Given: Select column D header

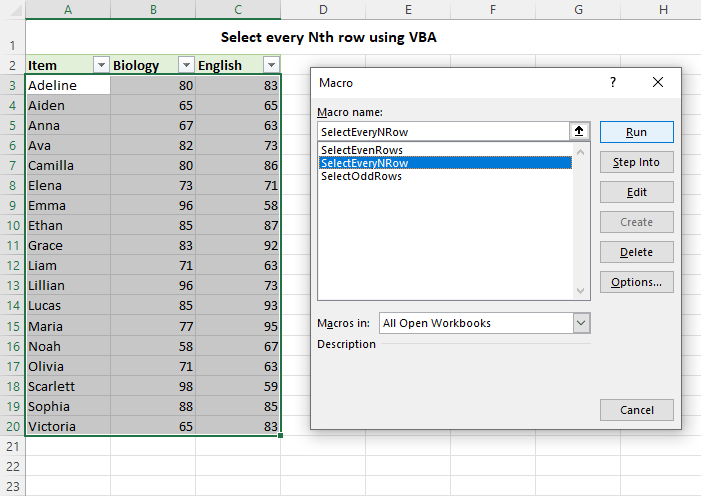Looking at the screenshot, I should coord(323,10).
